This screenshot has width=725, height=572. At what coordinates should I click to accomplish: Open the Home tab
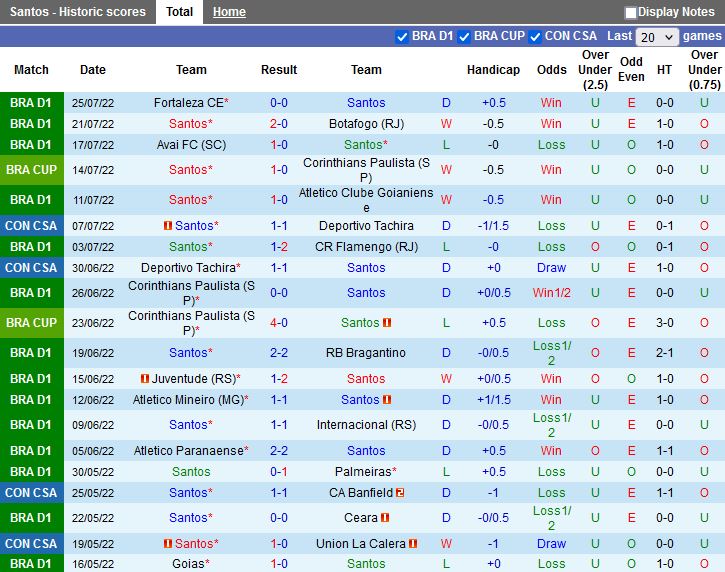click(x=229, y=12)
